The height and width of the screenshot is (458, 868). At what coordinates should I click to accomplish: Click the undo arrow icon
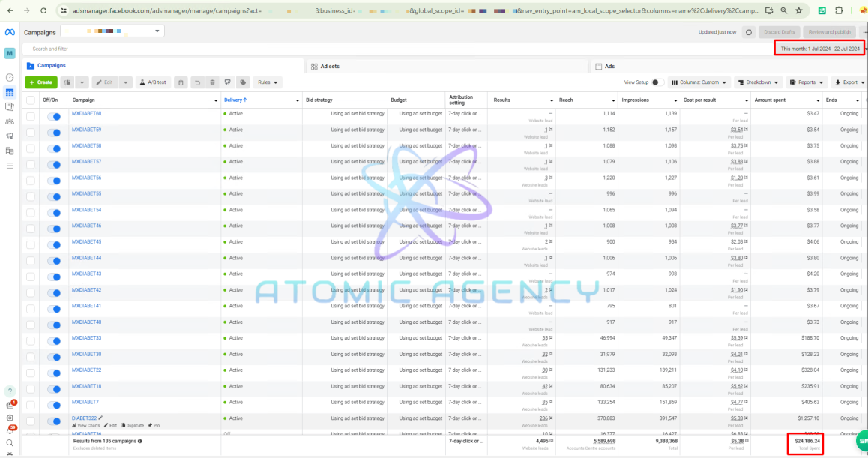tap(196, 82)
